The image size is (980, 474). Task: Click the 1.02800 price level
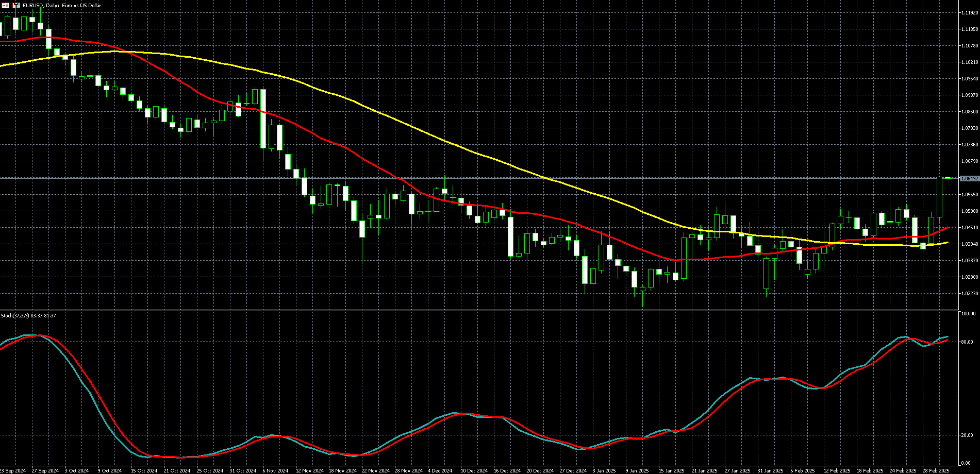(970, 277)
